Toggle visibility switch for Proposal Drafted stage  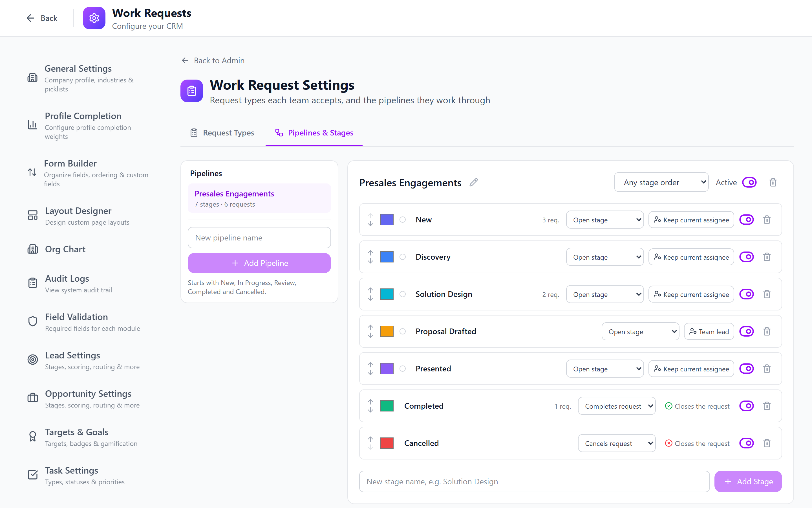747,332
